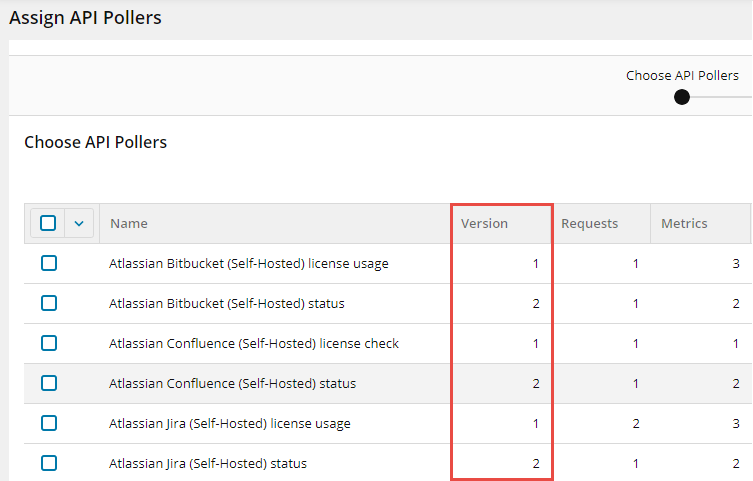This screenshot has width=753, height=481.
Task: Select the Choose API Pollers step label
Action: [x=682, y=75]
